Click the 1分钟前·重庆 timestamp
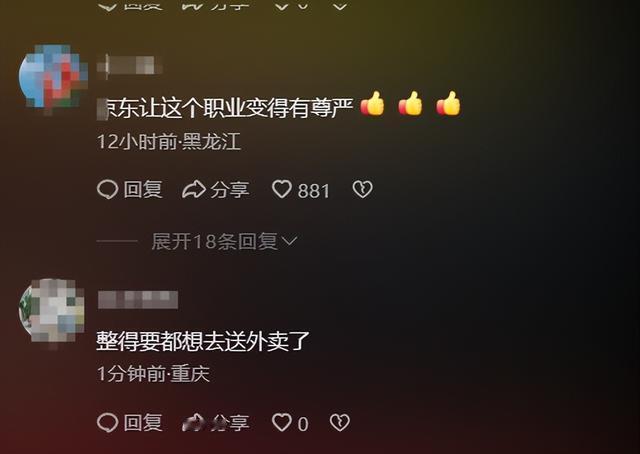Image resolution: width=640 pixels, height=454 pixels. pos(153,374)
